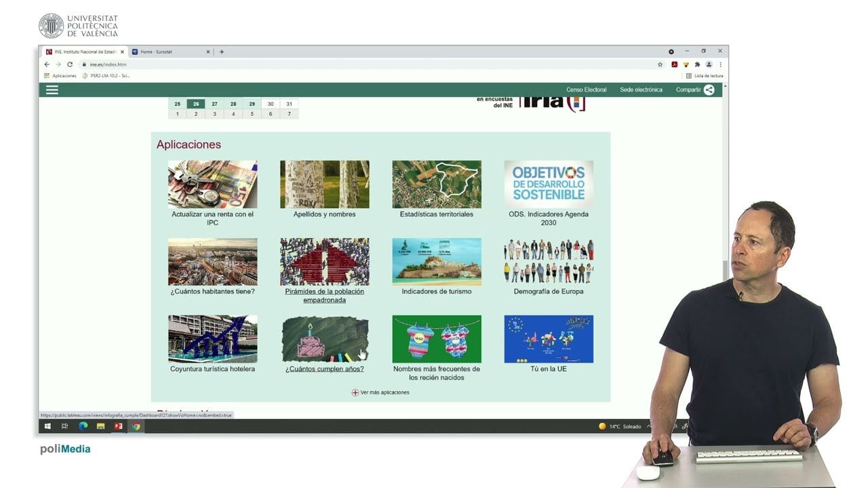Click the ¿Cuántos cumplen años? link
The width and height of the screenshot is (868, 488).
(x=325, y=369)
